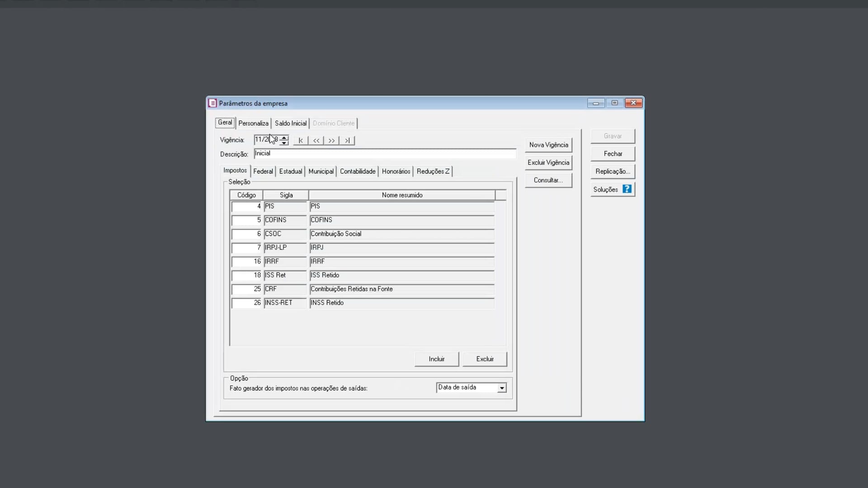Go to next Vigência record

pyautogui.click(x=331, y=141)
